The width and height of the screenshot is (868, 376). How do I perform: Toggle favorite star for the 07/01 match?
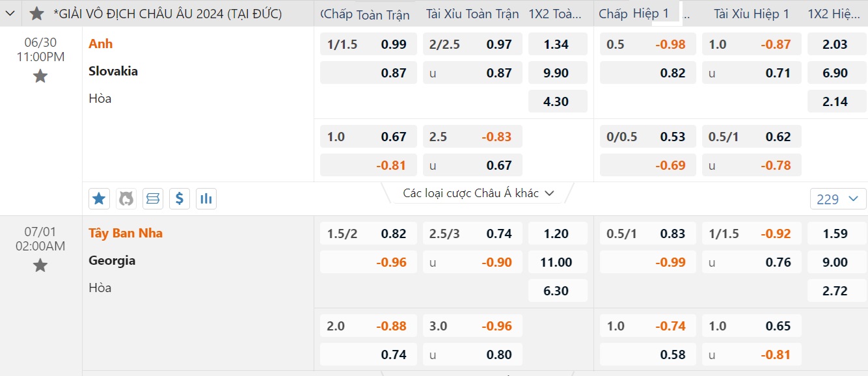40,265
